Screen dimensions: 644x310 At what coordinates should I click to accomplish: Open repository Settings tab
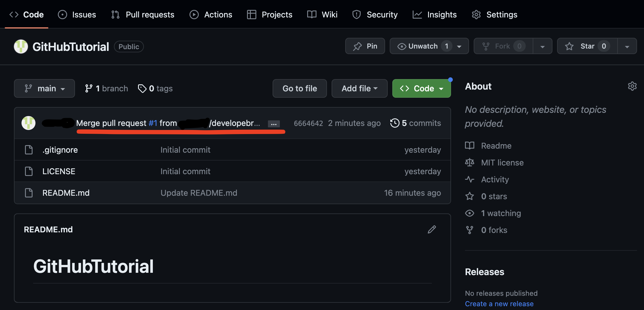point(494,15)
